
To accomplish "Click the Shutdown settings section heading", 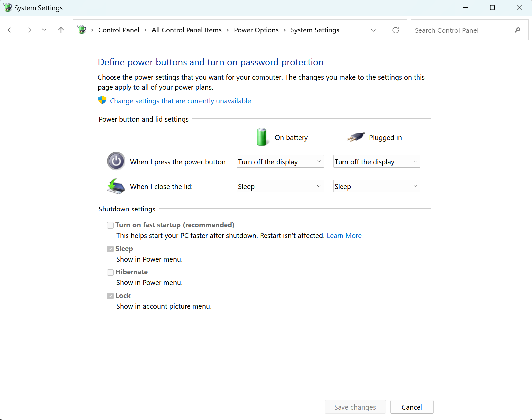I will tap(127, 209).
